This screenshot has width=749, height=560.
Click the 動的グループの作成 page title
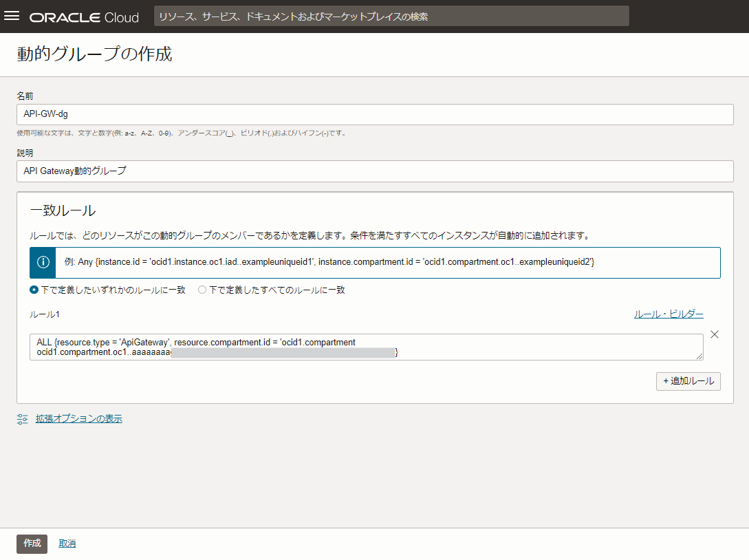95,54
